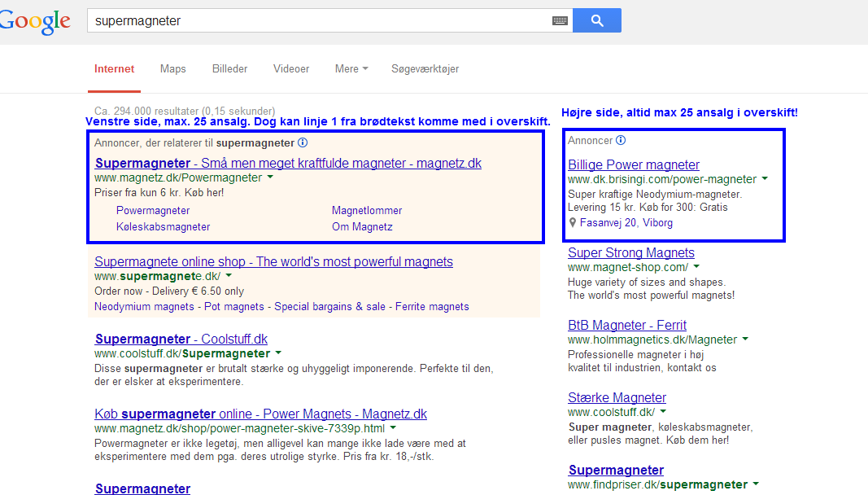Open 'Super Strong Magnets' ad

[631, 252]
